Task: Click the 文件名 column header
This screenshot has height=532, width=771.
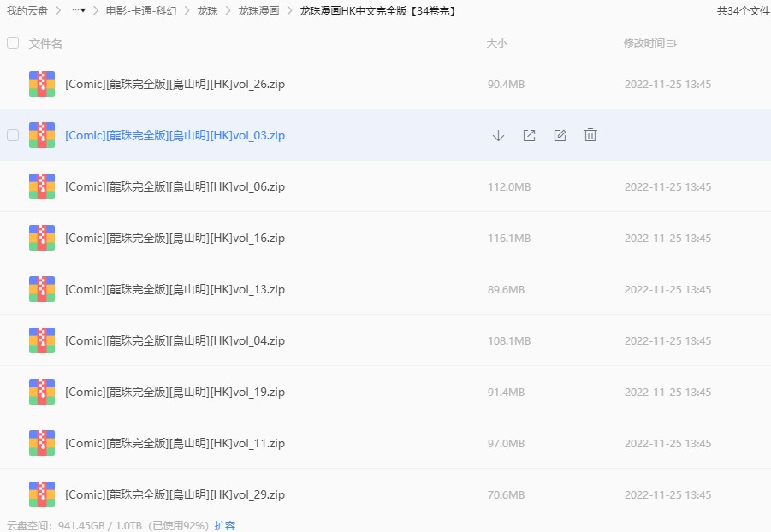Action: point(45,44)
